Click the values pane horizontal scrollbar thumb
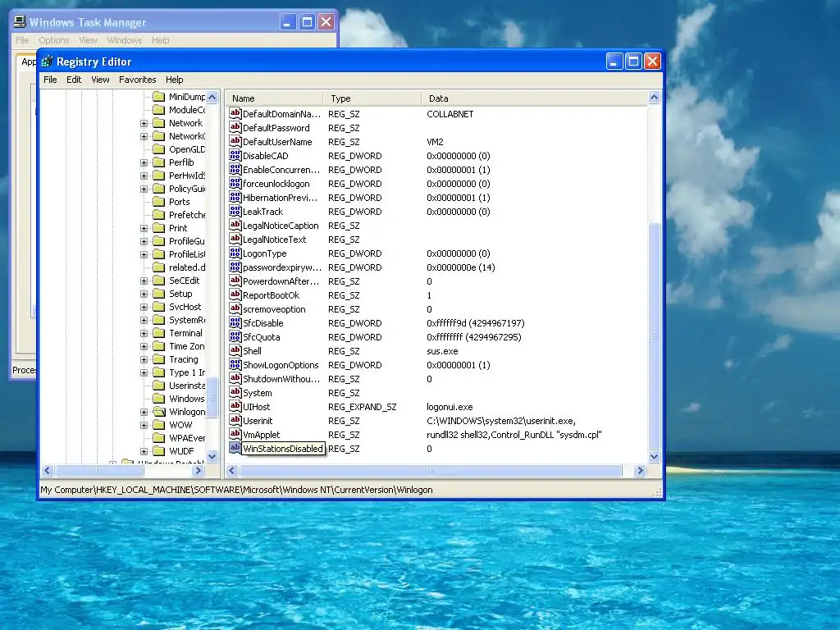Screen dimensions: 840x630 pyautogui.click(x=431, y=470)
